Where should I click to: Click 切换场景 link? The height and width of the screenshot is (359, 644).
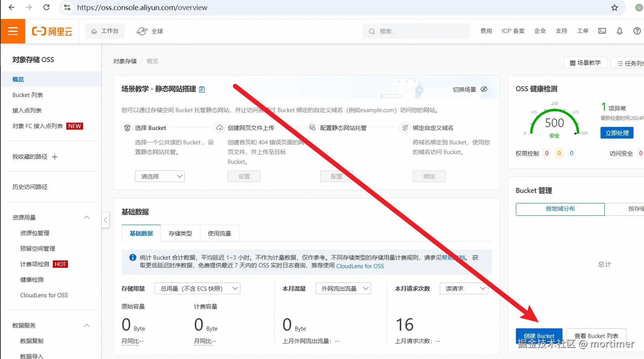pyautogui.click(x=464, y=89)
